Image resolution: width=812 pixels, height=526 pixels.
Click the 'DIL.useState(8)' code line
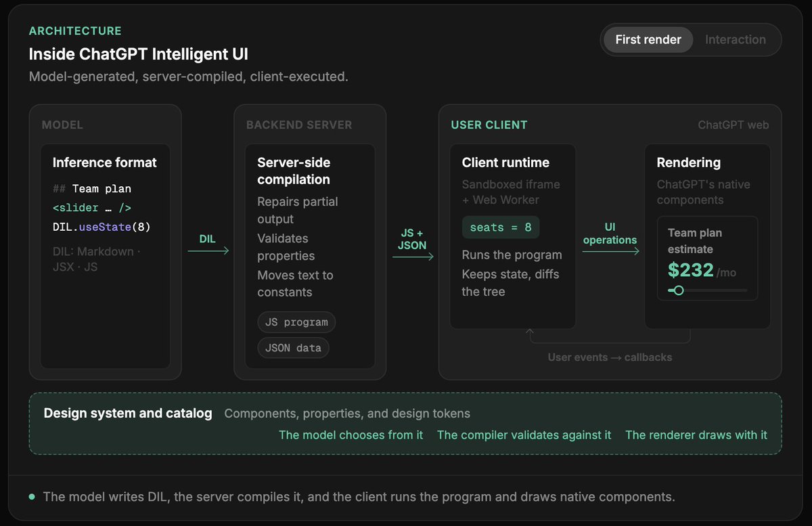[x=101, y=227]
